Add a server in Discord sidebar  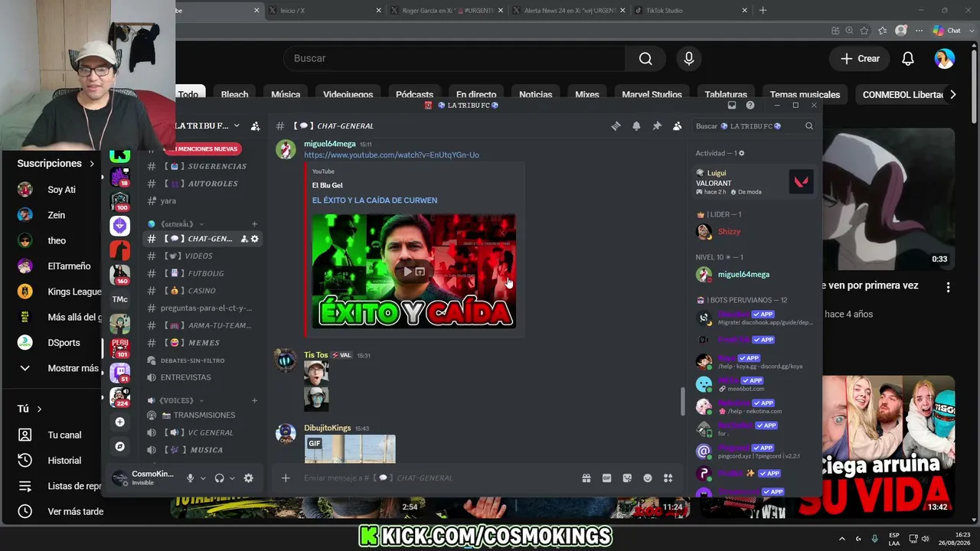[x=119, y=422]
